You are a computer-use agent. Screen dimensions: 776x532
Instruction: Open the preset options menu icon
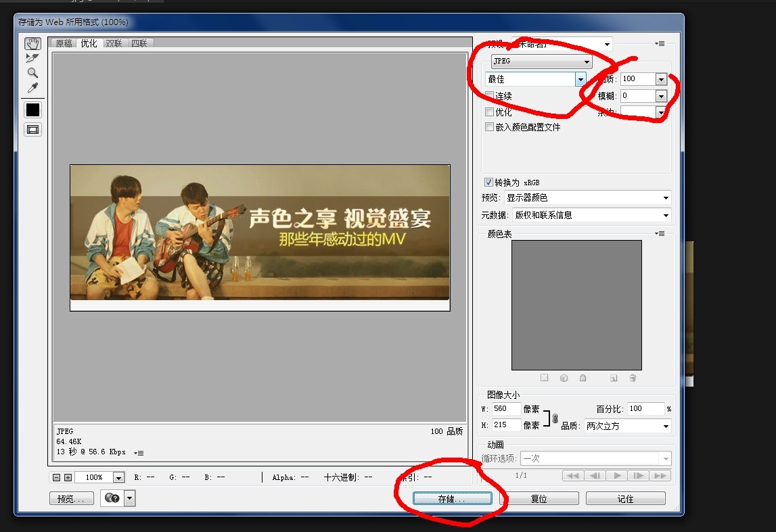coord(660,43)
